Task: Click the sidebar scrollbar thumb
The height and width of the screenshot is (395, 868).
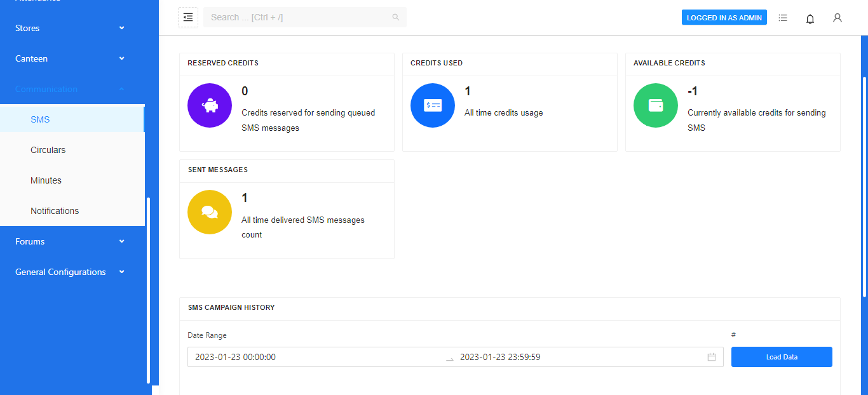Action: pos(149,291)
